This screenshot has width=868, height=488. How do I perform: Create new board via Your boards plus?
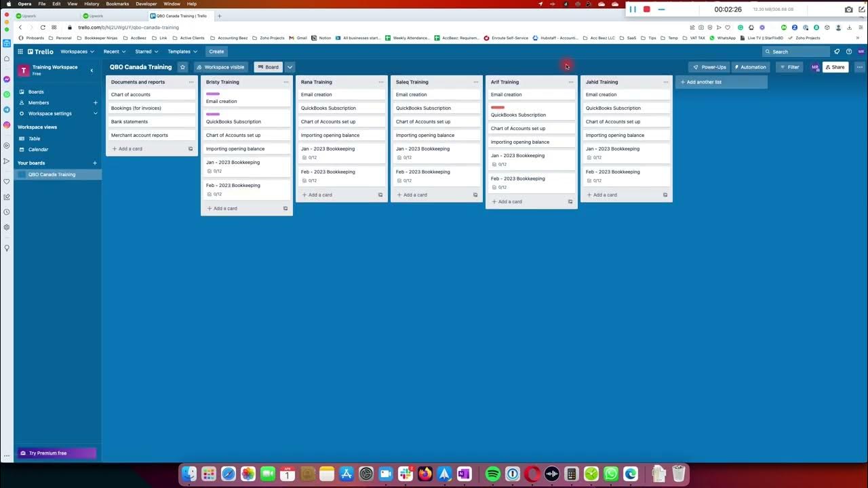[95, 163]
